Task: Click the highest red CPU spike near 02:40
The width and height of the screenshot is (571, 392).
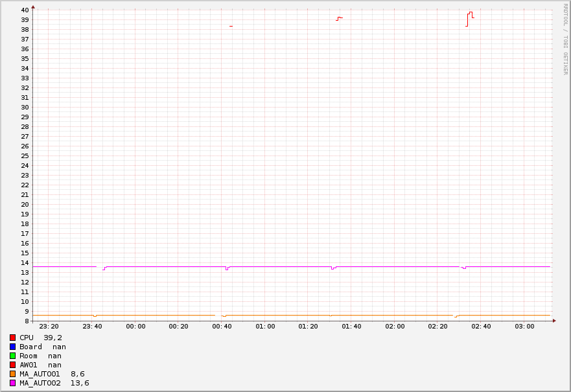Action: click(x=471, y=12)
